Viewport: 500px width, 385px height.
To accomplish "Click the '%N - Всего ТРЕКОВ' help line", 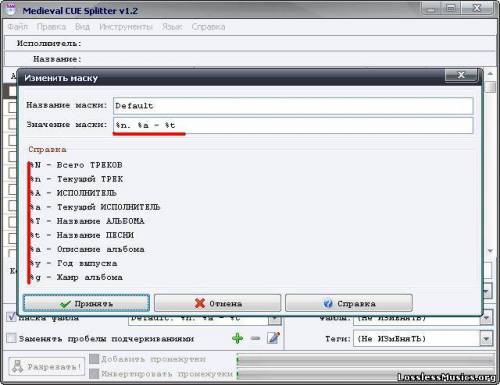I will [x=76, y=165].
